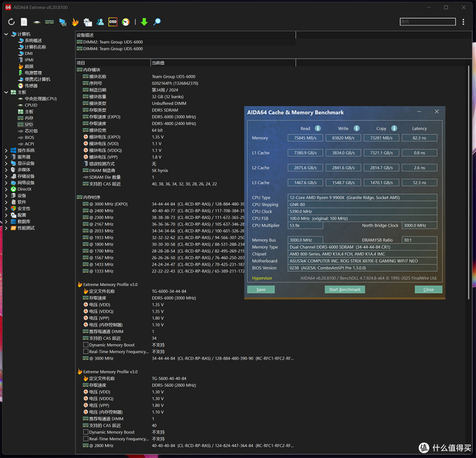Viewport: 476px width, 458px height.
Task: Click Save in the benchmark dialog
Action: click(261, 289)
